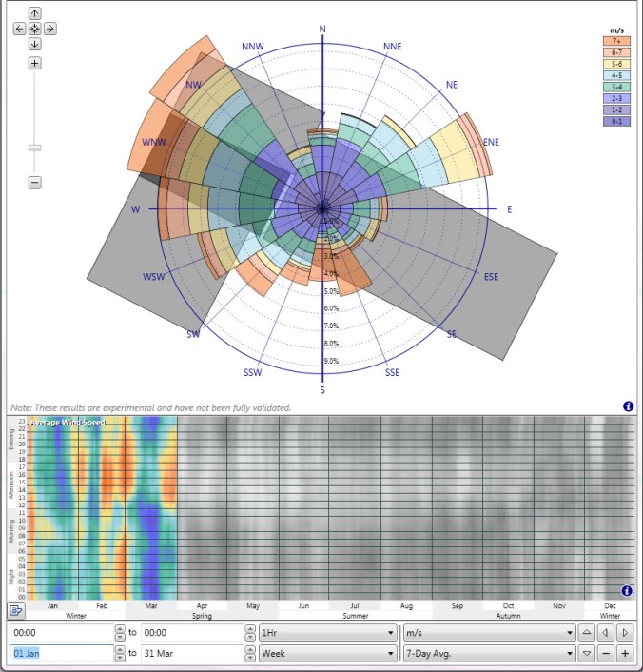Click the chart settings icon below heatmap
Viewport: 643px width, 672px height.
16,610
